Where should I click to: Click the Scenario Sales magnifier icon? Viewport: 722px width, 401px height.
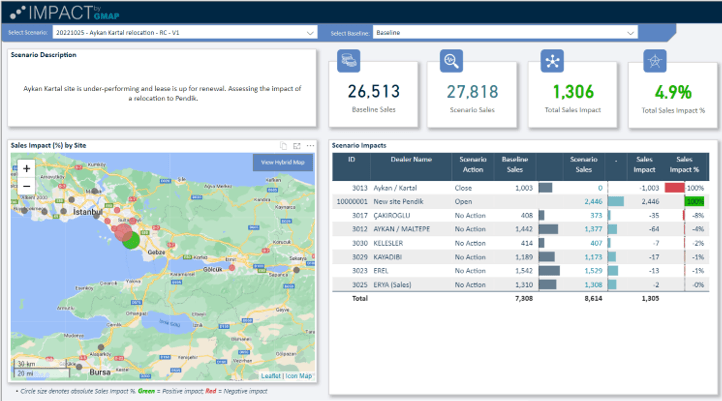(x=451, y=62)
